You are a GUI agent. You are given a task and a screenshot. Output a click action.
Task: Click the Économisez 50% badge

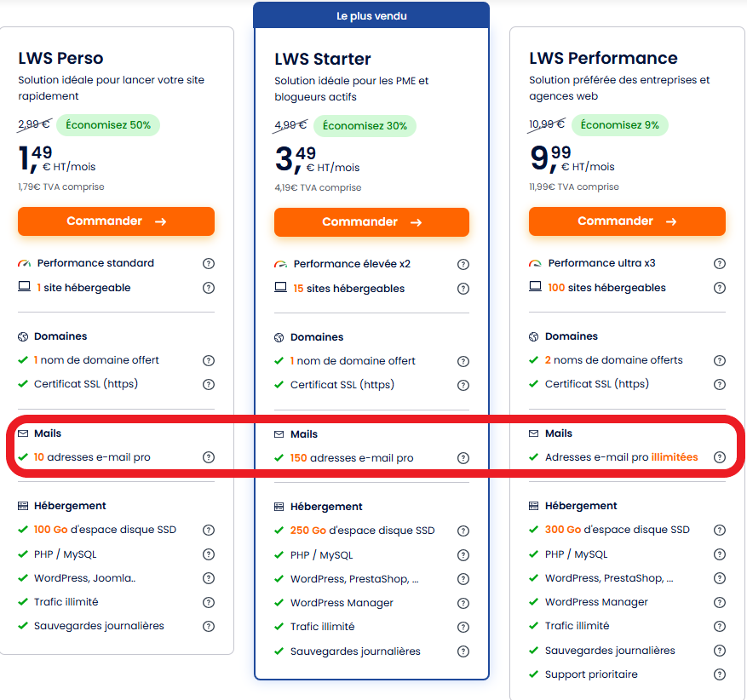(x=108, y=125)
